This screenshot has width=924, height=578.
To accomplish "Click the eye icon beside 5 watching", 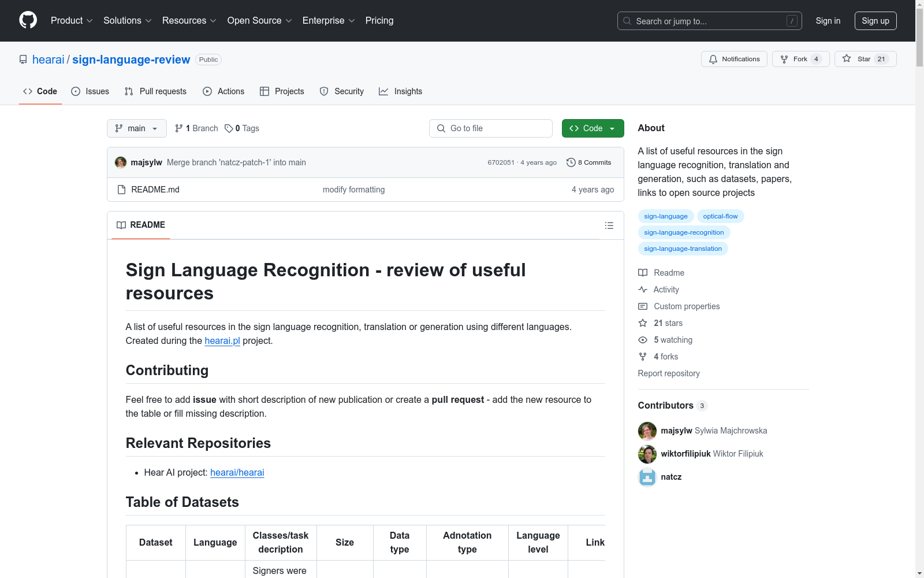I will point(643,340).
